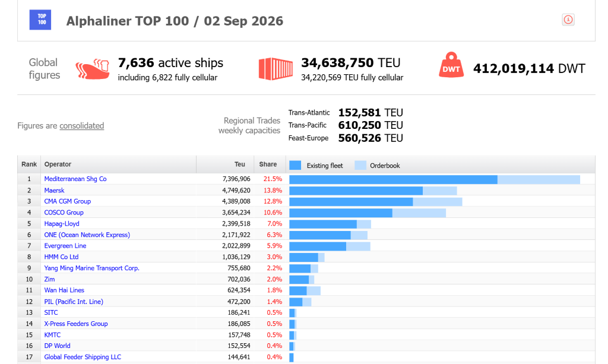The height and width of the screenshot is (364, 608).
Task: Open the consolidated figures link
Action: 82,126
